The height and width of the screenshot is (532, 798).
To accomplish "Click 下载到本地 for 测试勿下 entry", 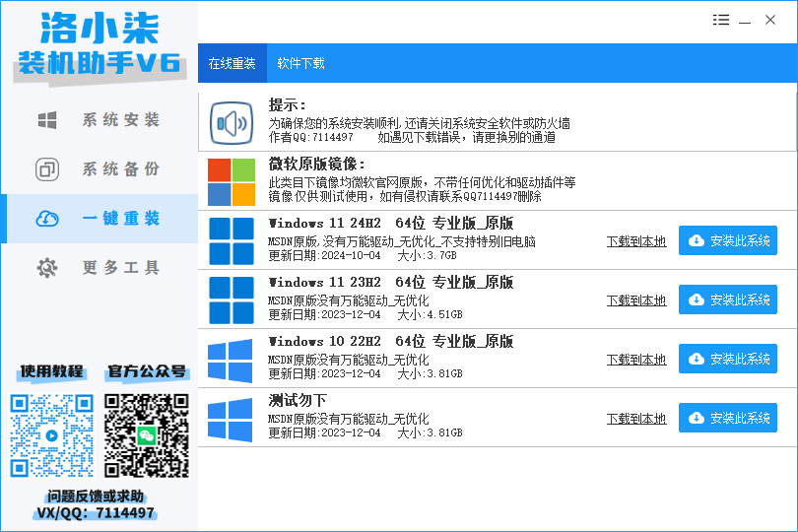I will [x=635, y=419].
